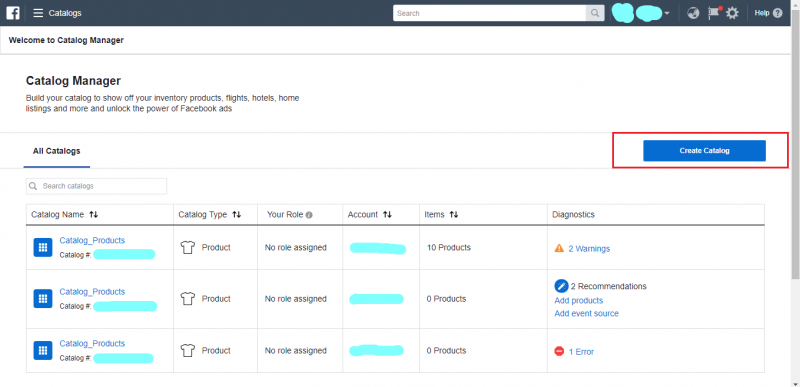
Task: Click the Add event source link
Action: [x=586, y=313]
